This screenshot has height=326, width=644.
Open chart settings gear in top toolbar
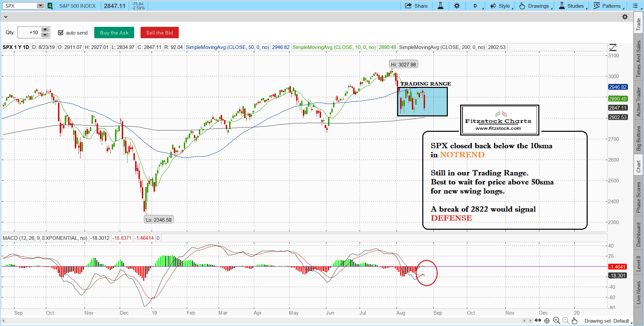pos(457,6)
